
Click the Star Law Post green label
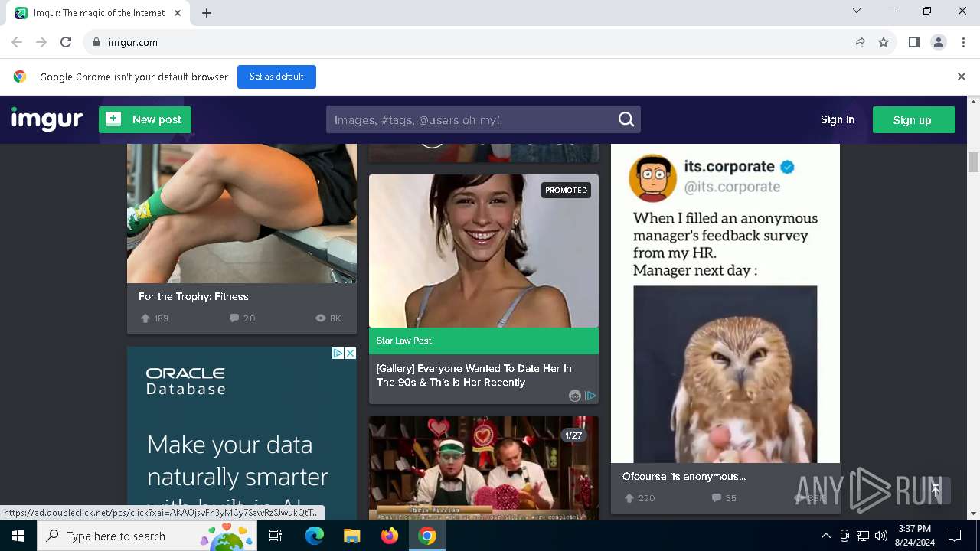click(484, 341)
